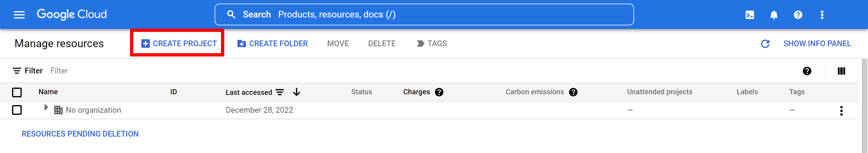Open SHOW INFO PANEL
868x153 pixels.
click(817, 44)
